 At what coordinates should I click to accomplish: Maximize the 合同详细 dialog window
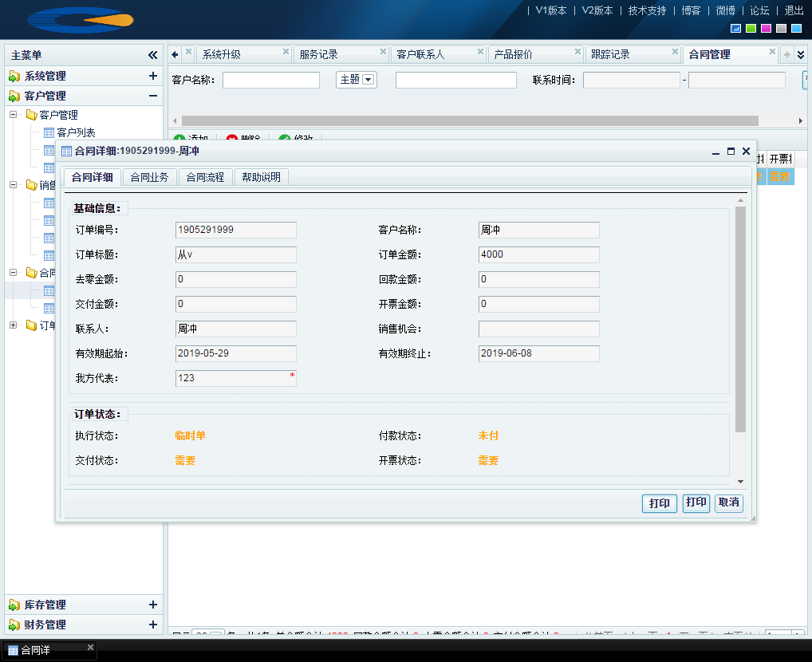(x=731, y=151)
